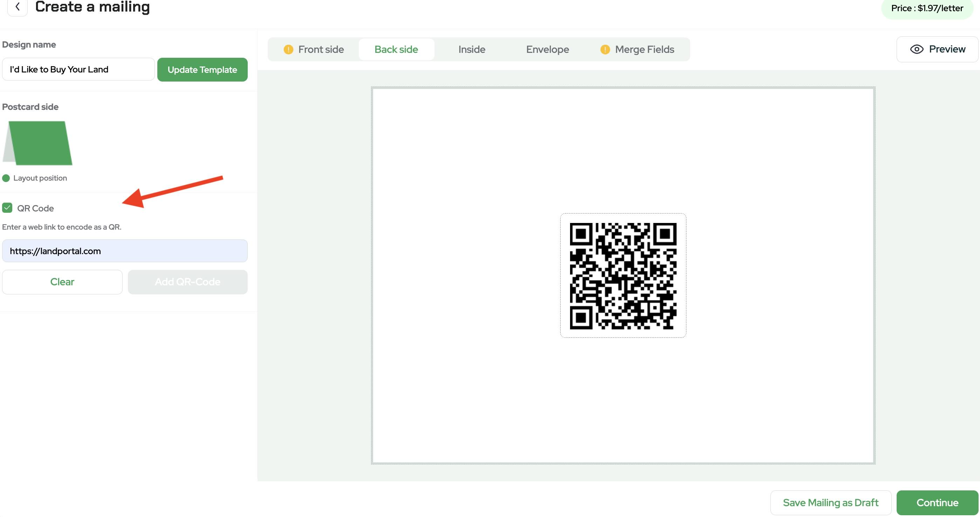Screen dimensions: 980x517
Task: Switch to the Front side tab
Action: click(x=320, y=49)
